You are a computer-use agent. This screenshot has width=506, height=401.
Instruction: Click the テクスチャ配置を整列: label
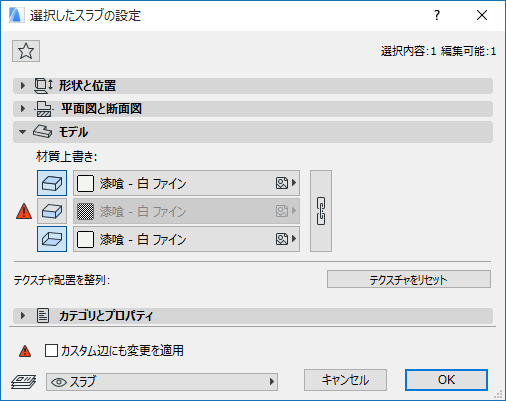(62, 280)
